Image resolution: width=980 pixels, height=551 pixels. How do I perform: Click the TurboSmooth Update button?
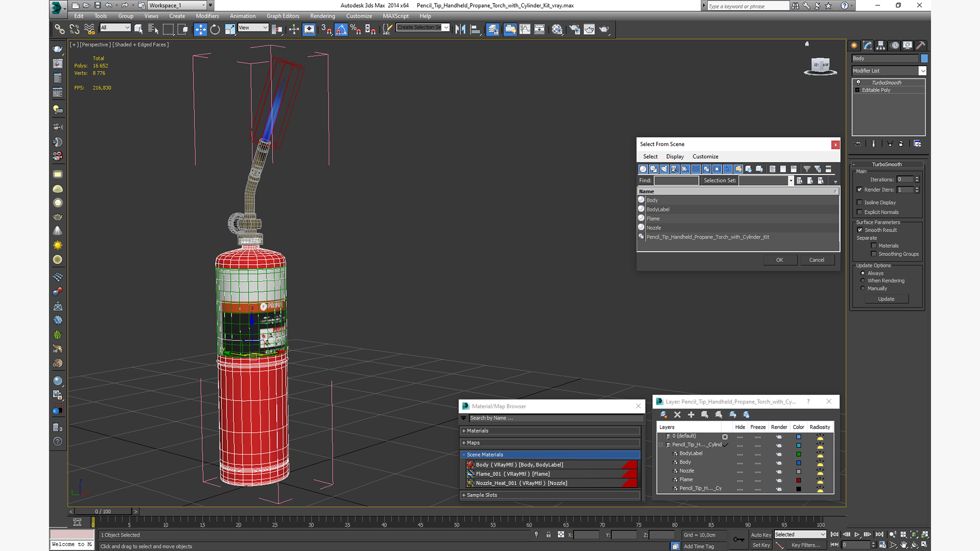tap(886, 299)
